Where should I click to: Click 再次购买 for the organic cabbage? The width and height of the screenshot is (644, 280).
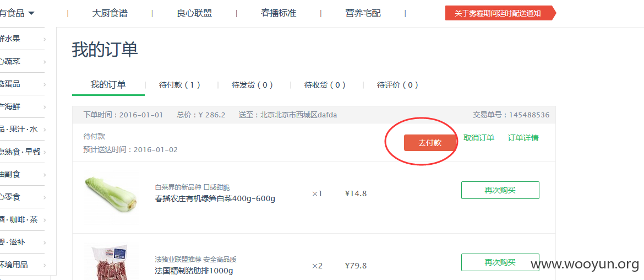point(500,190)
